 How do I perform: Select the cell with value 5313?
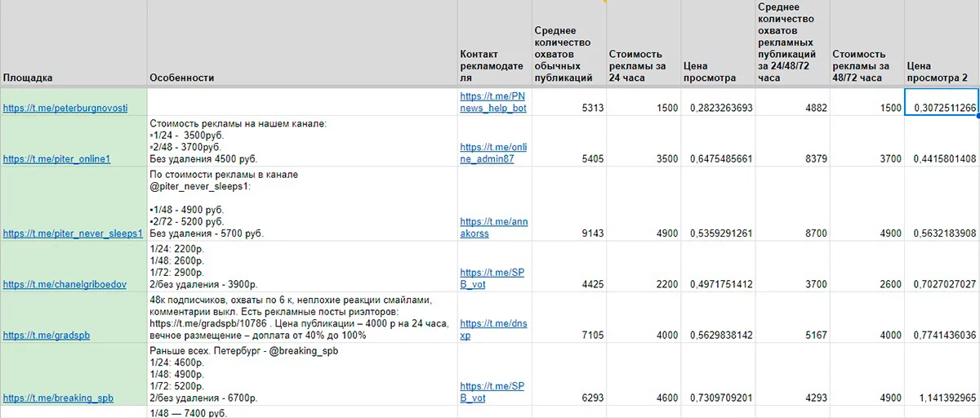[568, 101]
